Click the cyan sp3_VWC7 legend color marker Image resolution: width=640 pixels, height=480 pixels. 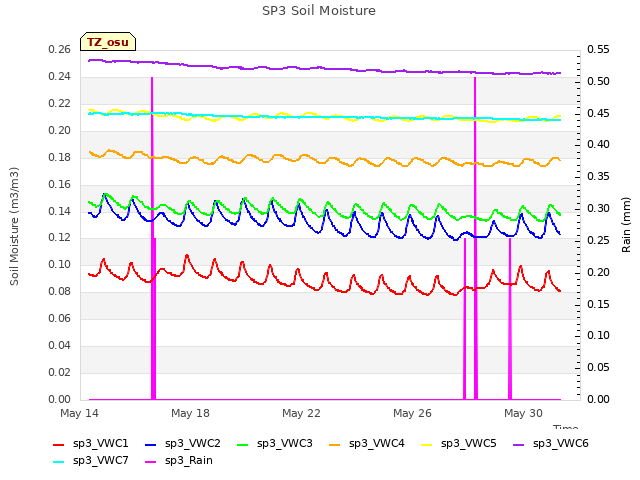point(59,462)
